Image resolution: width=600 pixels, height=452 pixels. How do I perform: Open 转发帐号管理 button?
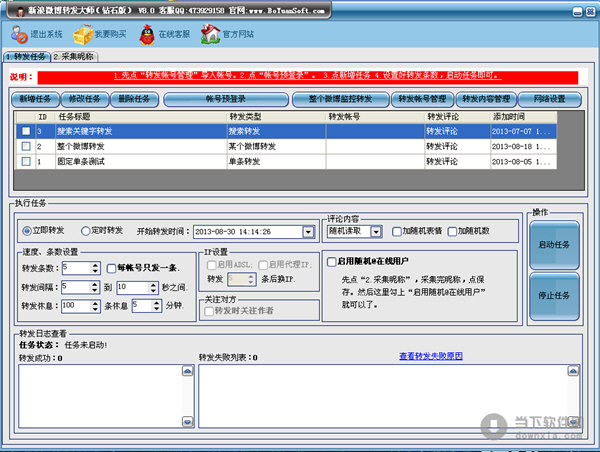422,99
